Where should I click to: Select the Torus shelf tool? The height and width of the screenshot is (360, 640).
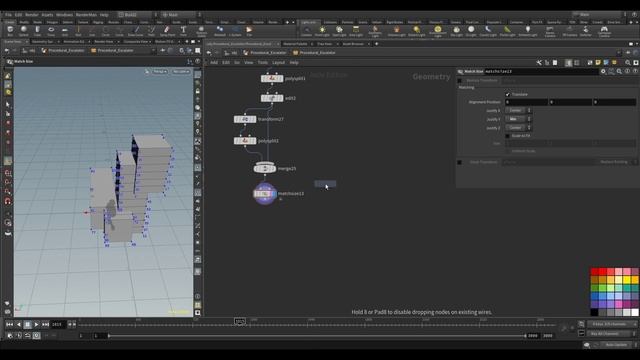(51, 31)
